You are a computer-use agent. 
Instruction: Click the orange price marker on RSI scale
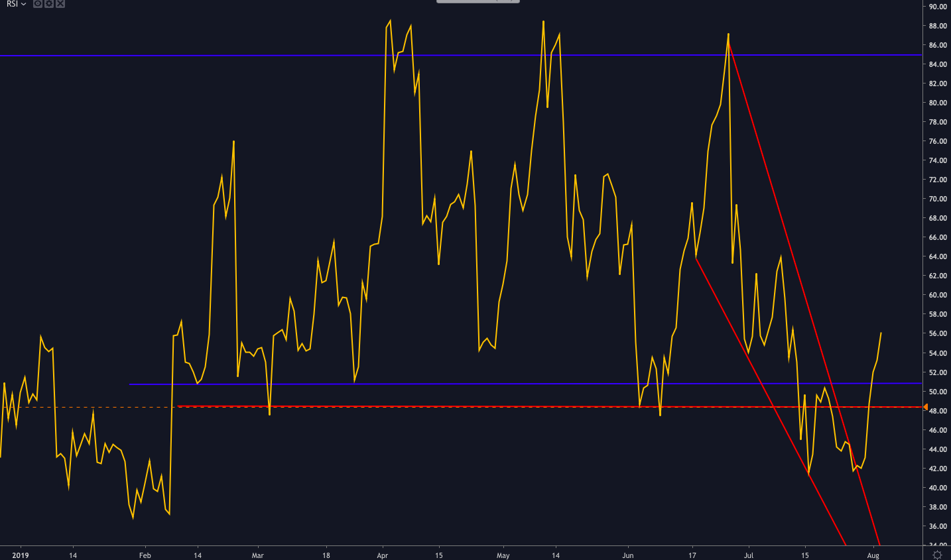click(x=926, y=407)
